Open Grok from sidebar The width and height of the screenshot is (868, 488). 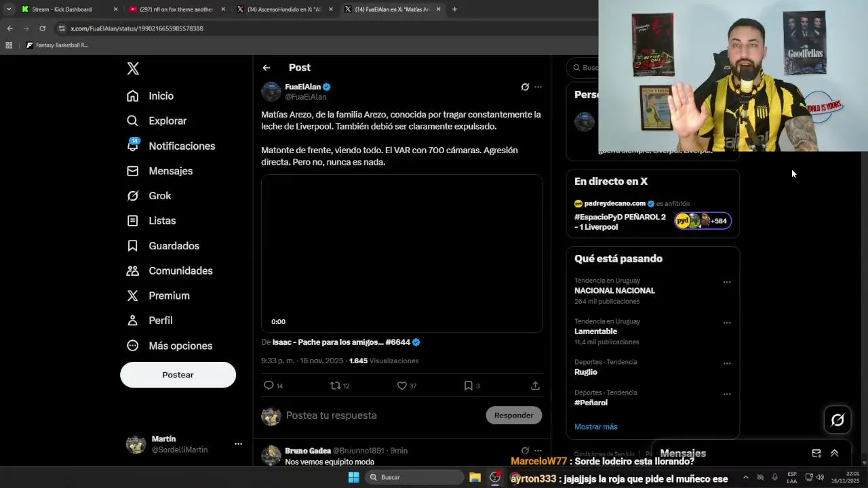tap(149, 196)
